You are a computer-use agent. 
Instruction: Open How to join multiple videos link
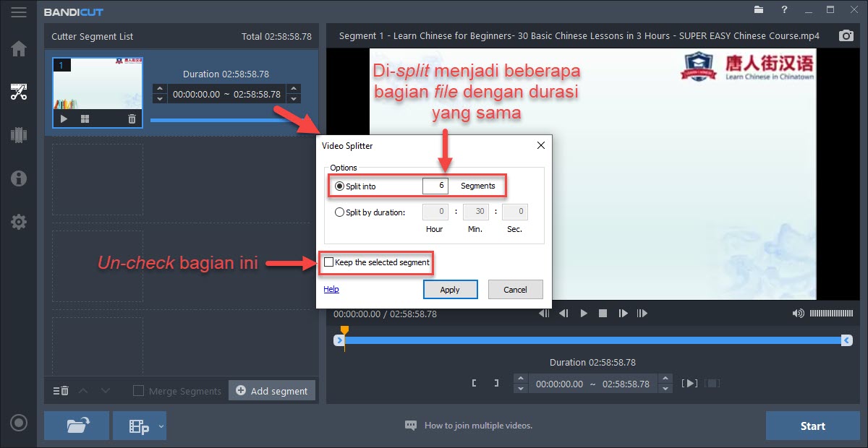pyautogui.click(x=478, y=426)
